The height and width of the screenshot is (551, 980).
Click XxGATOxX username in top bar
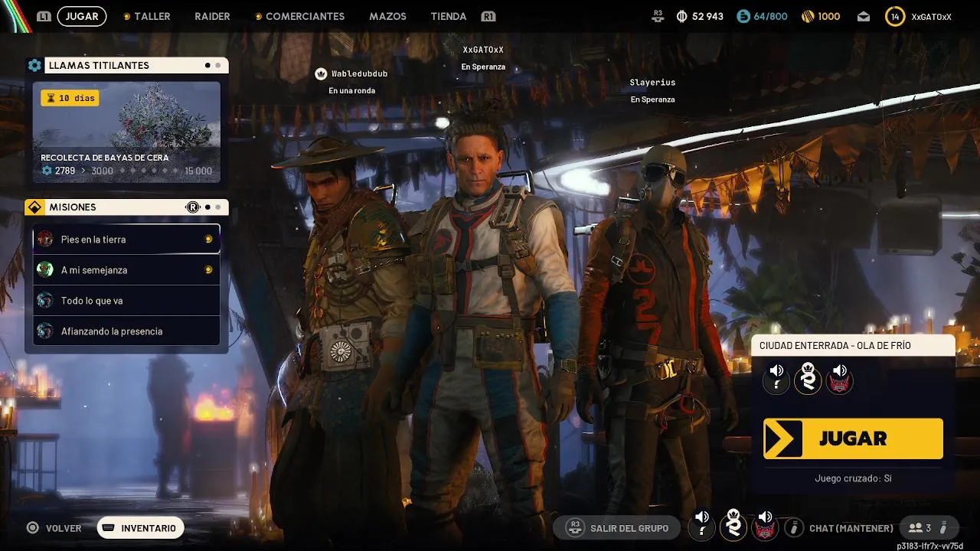(x=931, y=16)
